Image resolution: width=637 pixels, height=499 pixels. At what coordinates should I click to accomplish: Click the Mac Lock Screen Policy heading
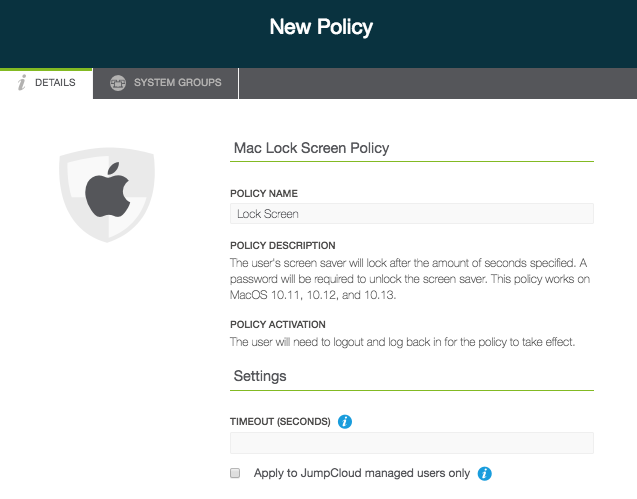[x=311, y=148]
